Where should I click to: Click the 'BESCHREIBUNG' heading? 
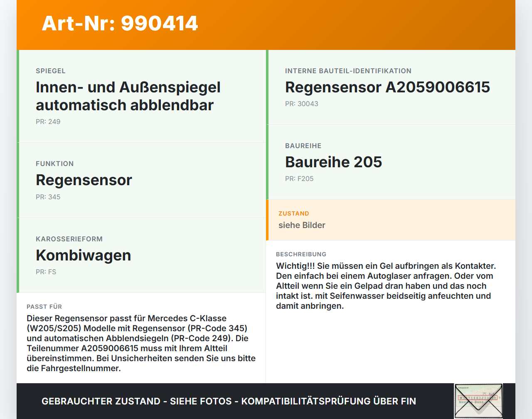point(301,254)
